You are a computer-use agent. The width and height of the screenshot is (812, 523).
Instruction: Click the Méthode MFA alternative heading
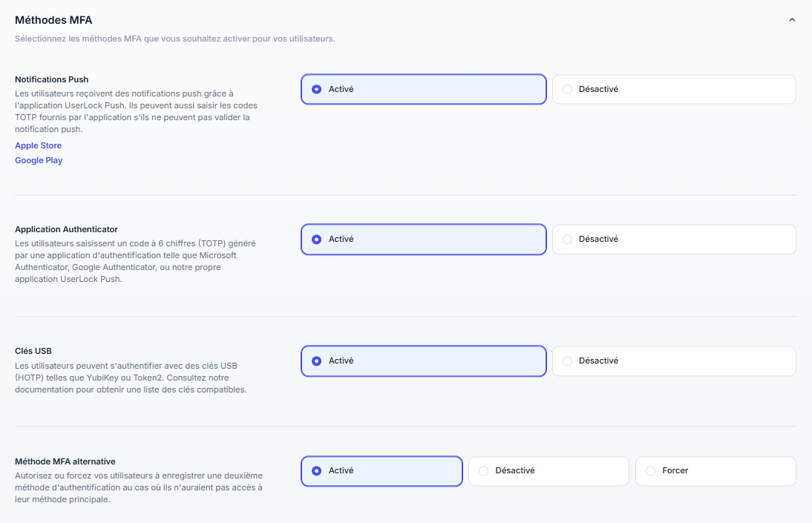(x=65, y=461)
